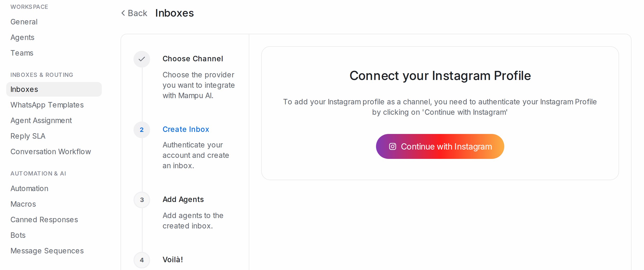Open General workspace settings
644x270 pixels.
click(54, 22)
